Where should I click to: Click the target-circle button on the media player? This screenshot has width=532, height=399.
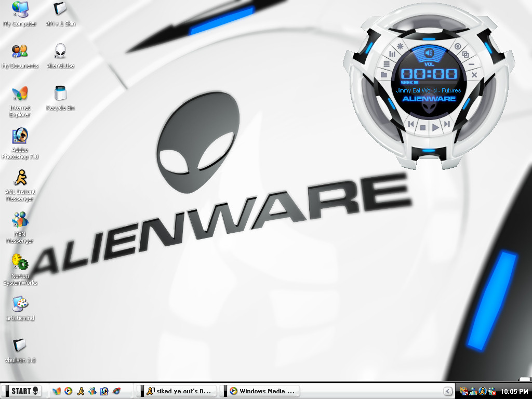[457, 46]
